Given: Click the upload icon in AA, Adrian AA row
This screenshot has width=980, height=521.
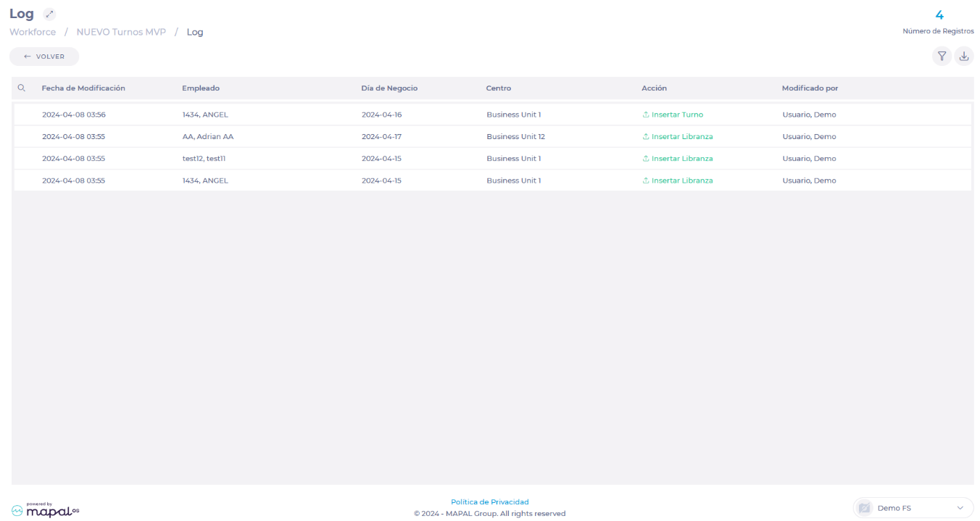Looking at the screenshot, I should pos(646,137).
